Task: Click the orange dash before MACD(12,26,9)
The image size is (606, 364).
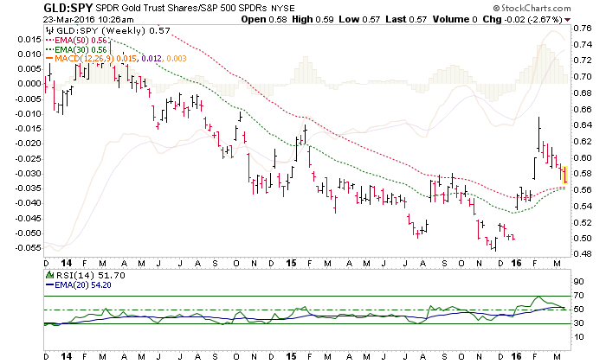Action: pyautogui.click(x=49, y=58)
